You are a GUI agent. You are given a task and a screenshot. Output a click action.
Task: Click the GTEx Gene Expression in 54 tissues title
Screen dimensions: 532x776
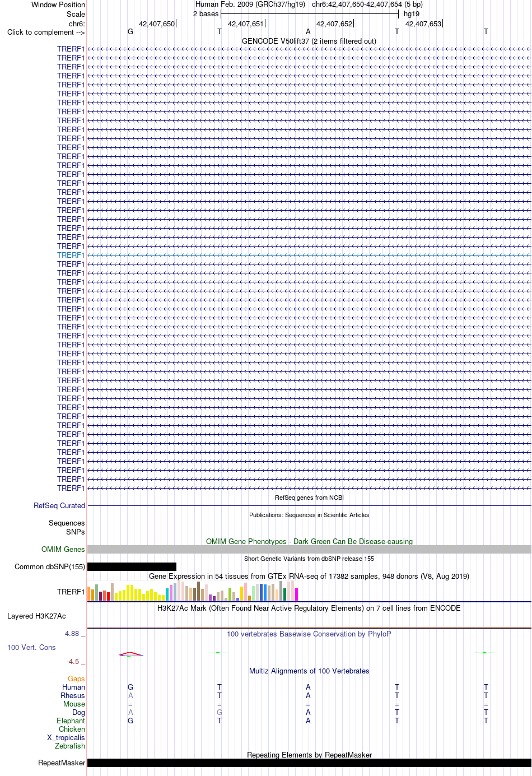click(x=309, y=576)
